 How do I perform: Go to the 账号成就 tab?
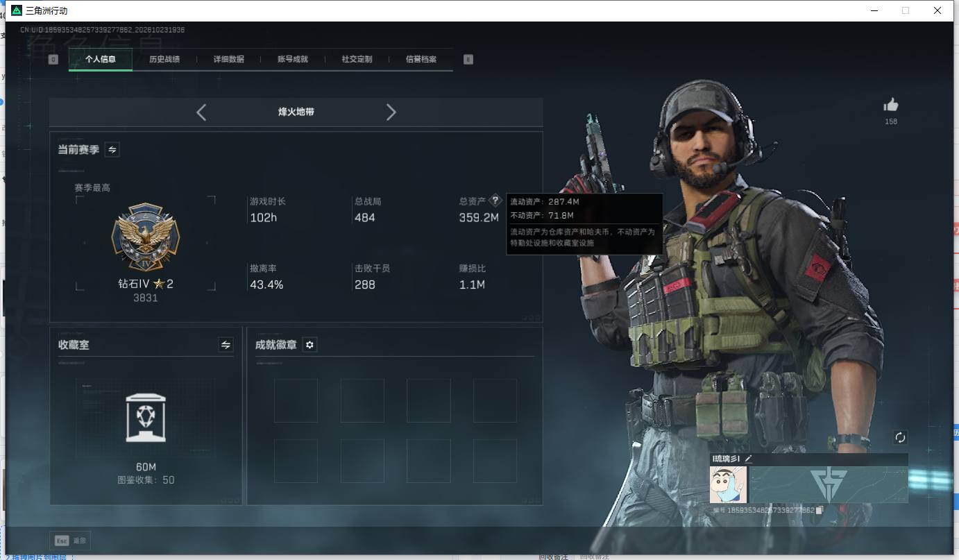click(x=293, y=59)
